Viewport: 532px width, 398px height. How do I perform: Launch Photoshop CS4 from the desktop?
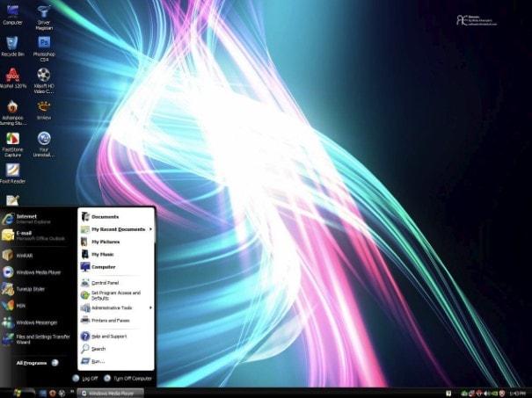(x=44, y=49)
